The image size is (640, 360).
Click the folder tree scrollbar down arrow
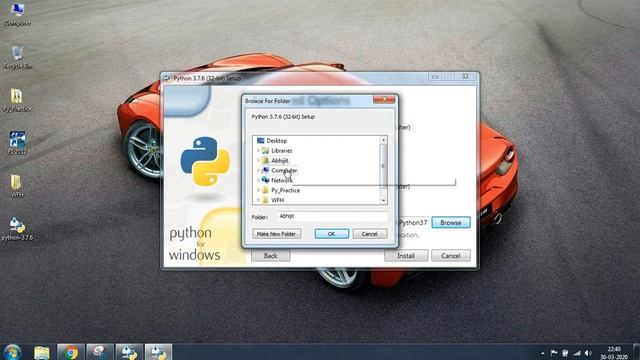383,200
